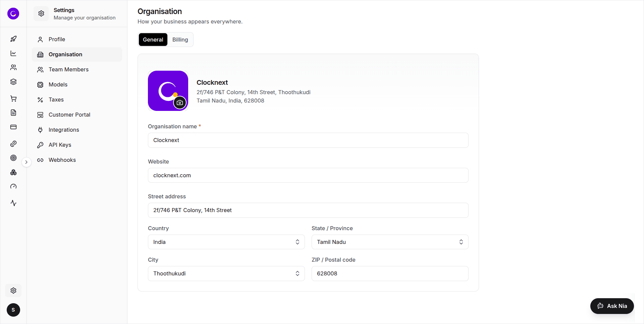Open API Keys settings

point(77,145)
